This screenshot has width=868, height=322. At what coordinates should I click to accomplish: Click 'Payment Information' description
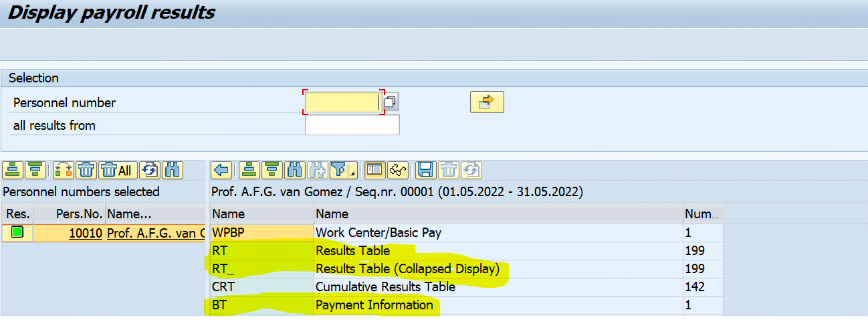(x=374, y=305)
